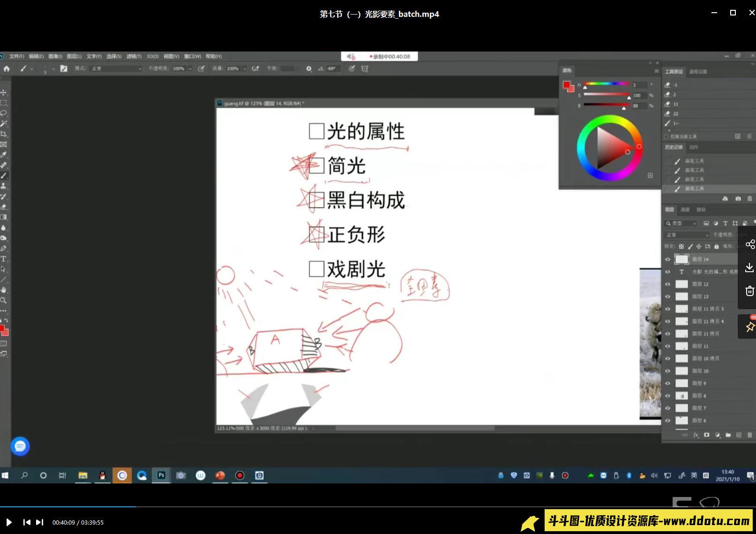Skip to the previous video
Screen dimensions: 756x534
coord(27,522)
